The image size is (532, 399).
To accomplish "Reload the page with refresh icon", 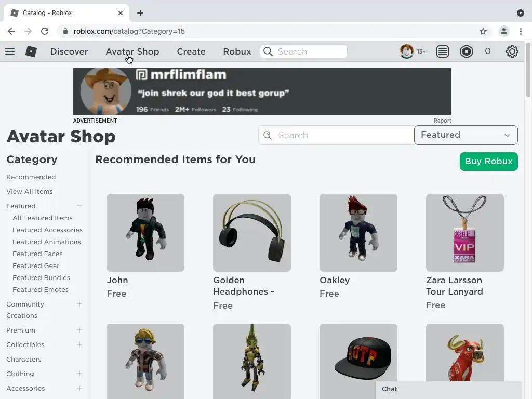I will [x=45, y=31].
